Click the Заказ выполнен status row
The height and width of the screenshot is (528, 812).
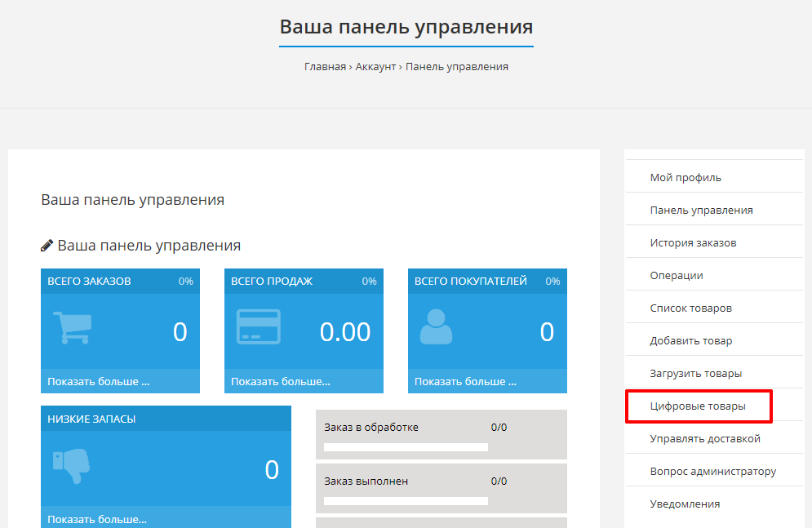(441, 481)
